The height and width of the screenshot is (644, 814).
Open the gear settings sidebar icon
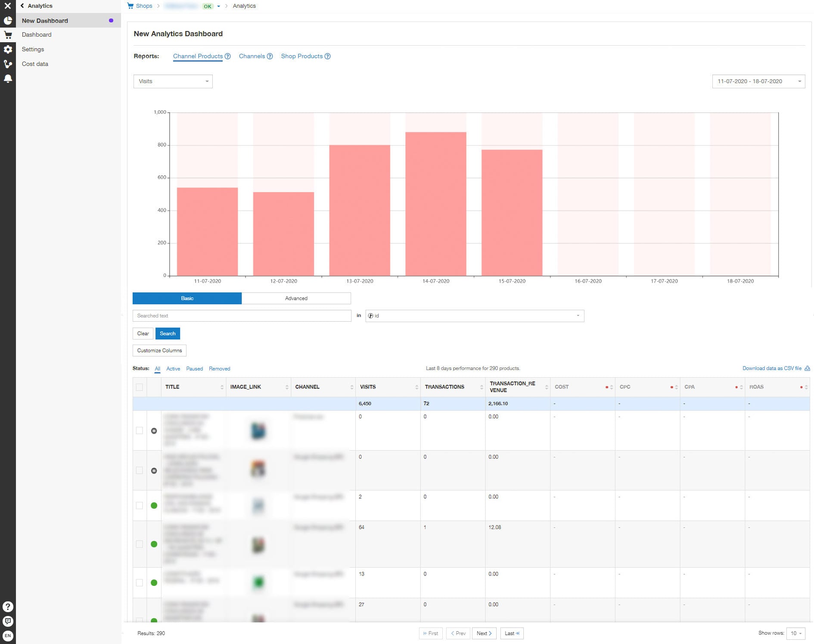tap(8, 50)
